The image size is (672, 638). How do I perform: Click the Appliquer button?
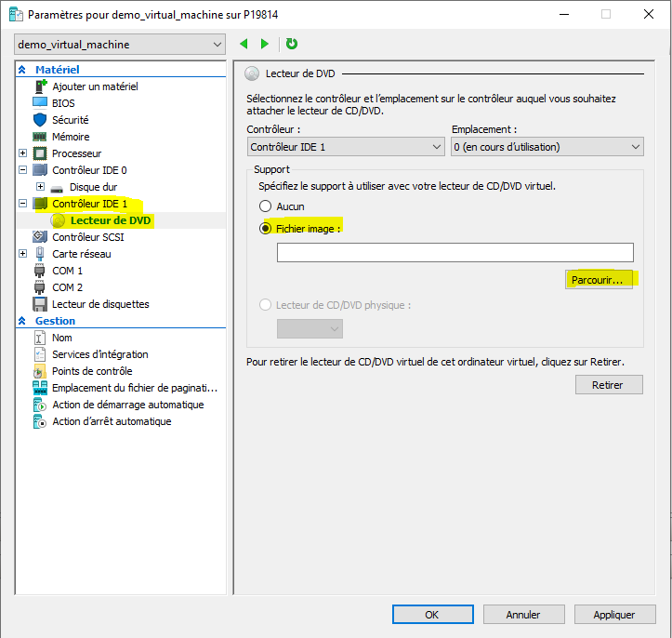tap(614, 615)
